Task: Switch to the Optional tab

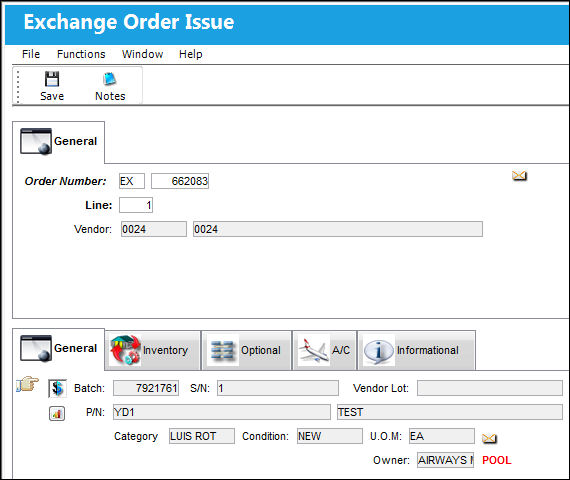Action: tap(247, 350)
